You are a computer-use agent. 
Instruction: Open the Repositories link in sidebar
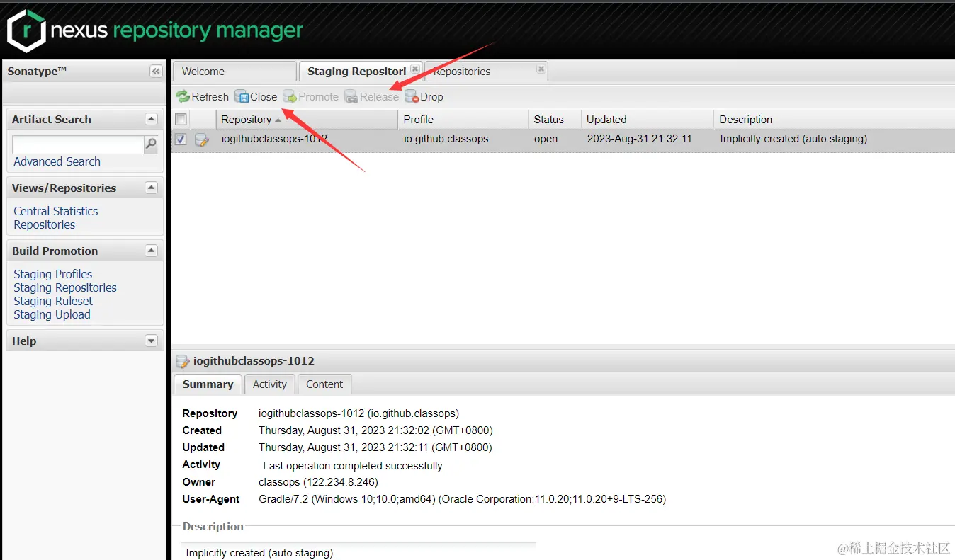[x=44, y=224]
